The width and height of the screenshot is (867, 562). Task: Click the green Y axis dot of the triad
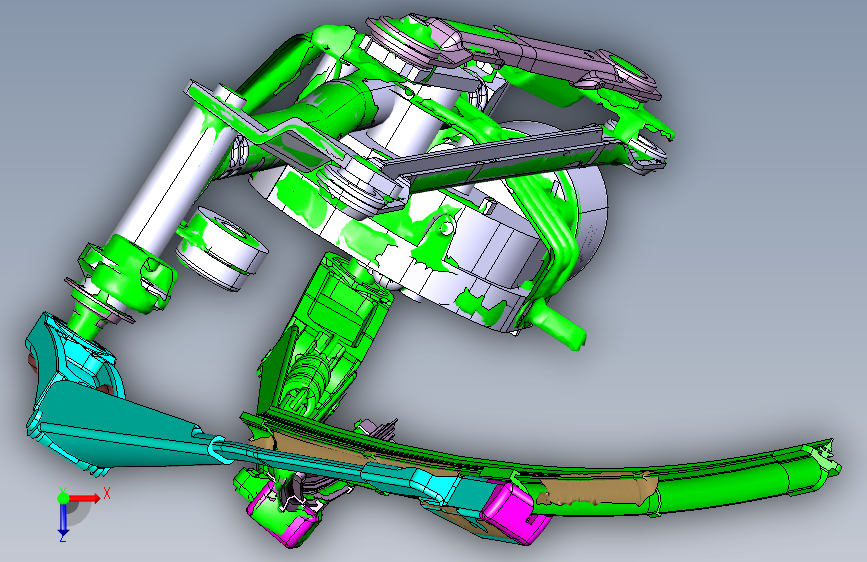[63, 498]
